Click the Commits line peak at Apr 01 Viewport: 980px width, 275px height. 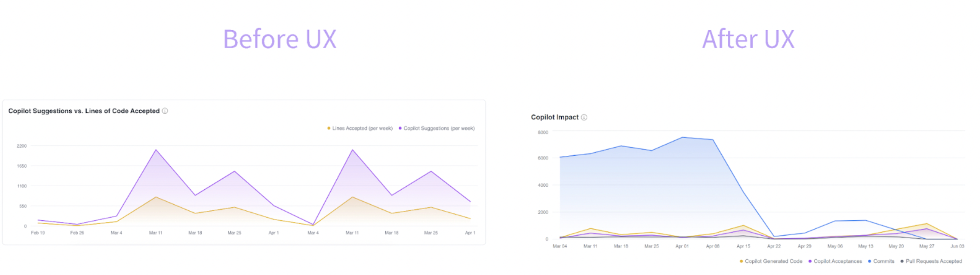click(683, 137)
